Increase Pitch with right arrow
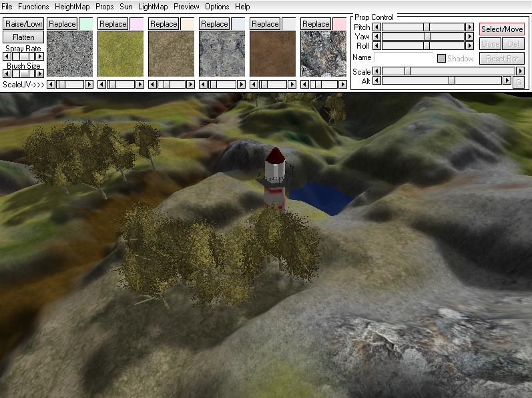 point(469,27)
